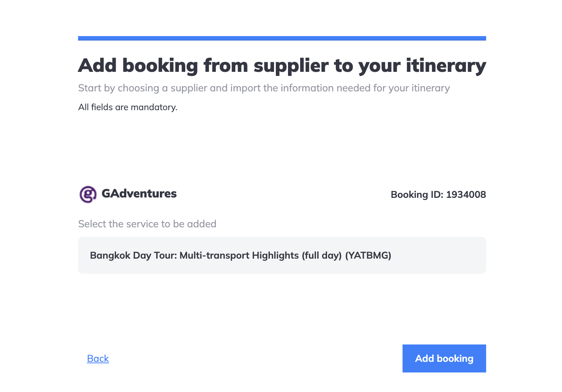
Task: Click the 'Booking ID:' label text
Action: (417, 195)
